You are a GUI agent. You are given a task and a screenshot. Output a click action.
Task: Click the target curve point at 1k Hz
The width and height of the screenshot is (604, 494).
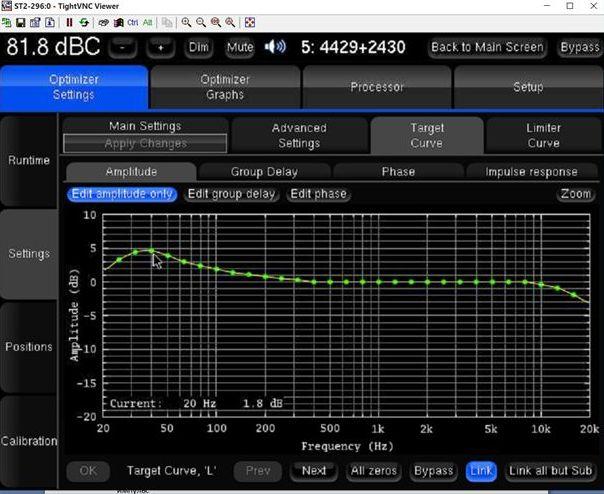point(379,282)
